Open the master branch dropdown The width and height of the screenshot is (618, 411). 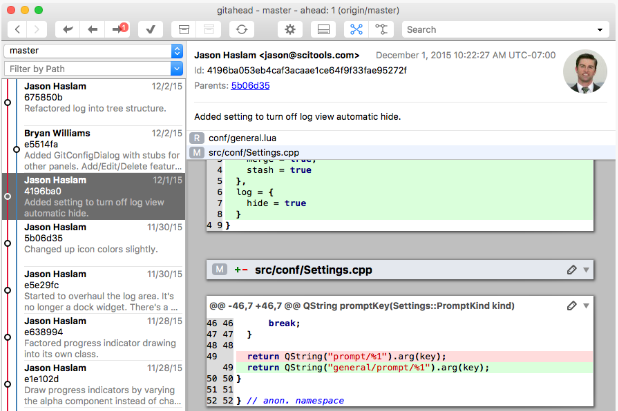pyautogui.click(x=92, y=50)
